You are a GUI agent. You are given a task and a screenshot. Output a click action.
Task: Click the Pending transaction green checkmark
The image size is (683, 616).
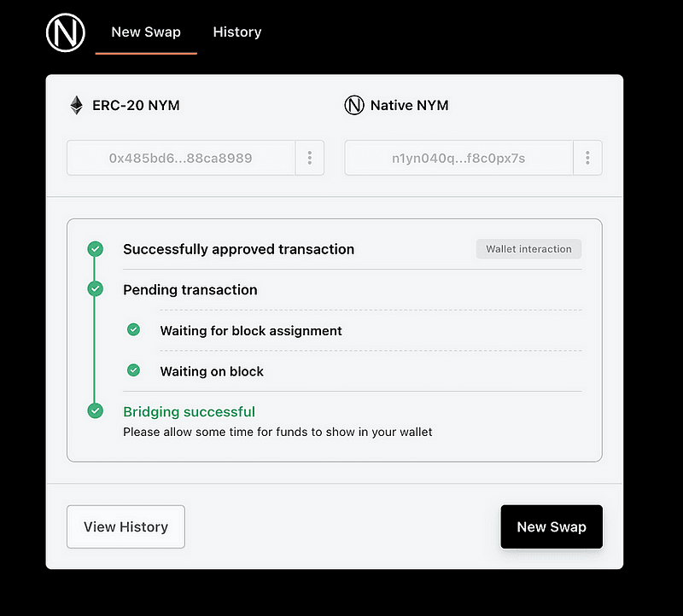pos(95,289)
